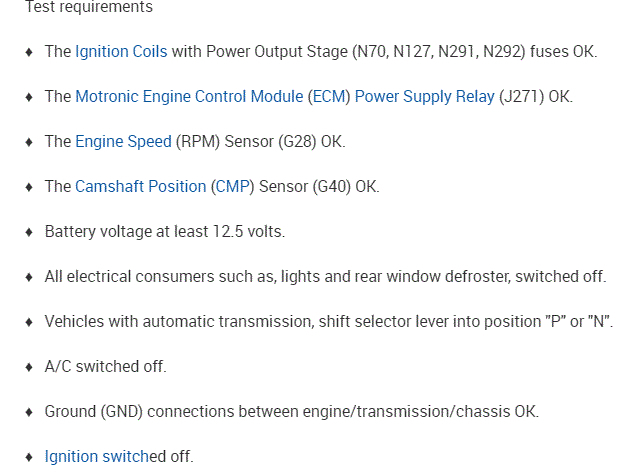Select the bullet next to Ground (GND) connections
The height and width of the screenshot is (476, 633).
pos(29,412)
